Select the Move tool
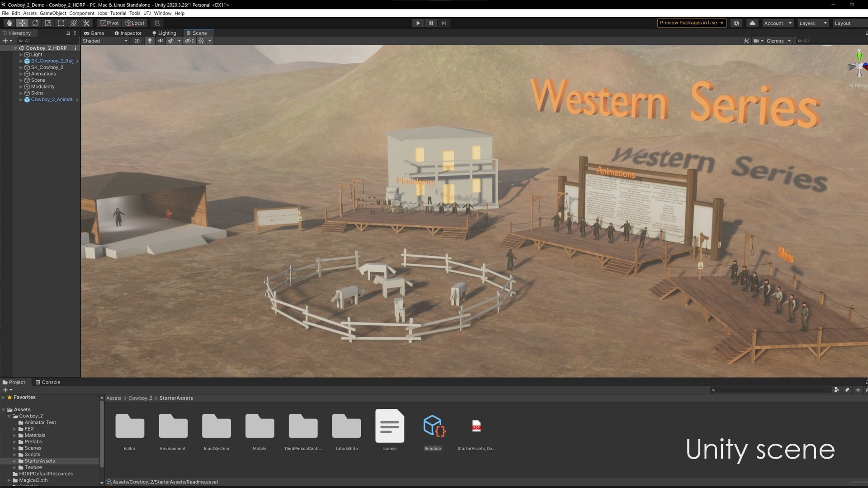 coord(22,23)
